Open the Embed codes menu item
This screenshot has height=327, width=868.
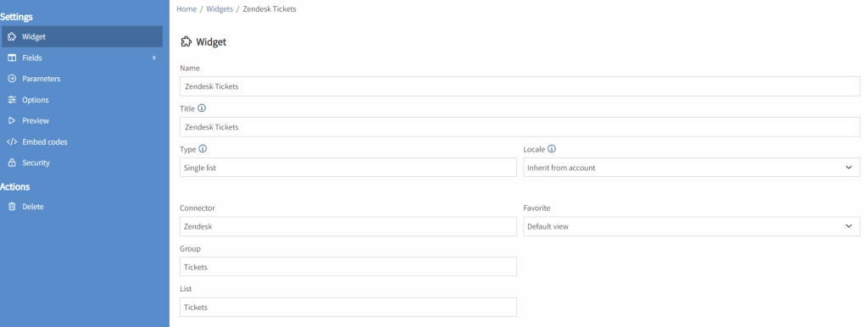82,141
